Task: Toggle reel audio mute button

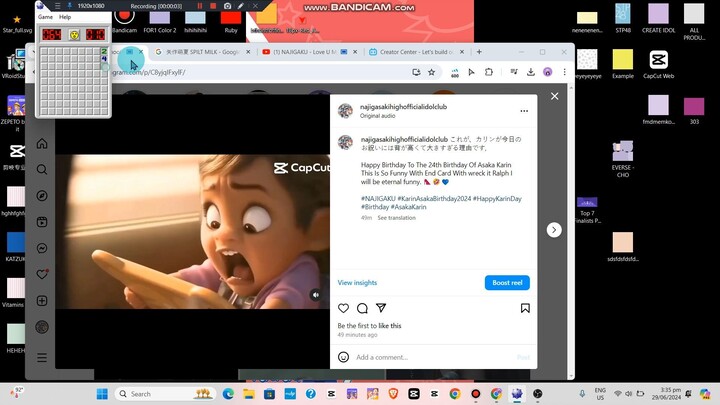Action: pos(315,295)
